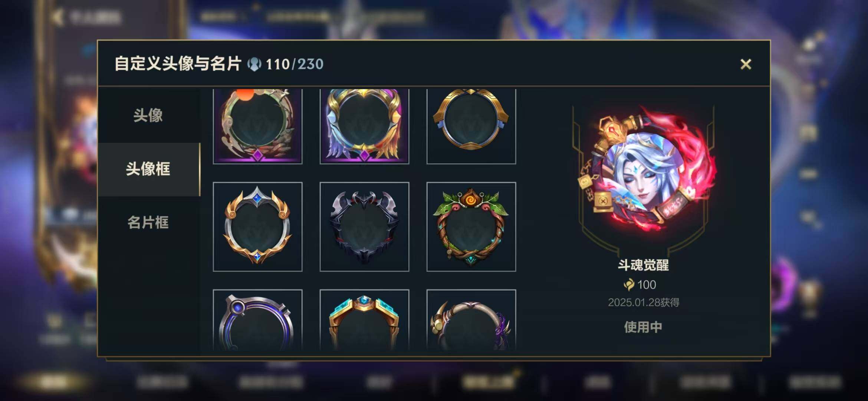Close the 自定义头像与名片 dialog

point(746,64)
